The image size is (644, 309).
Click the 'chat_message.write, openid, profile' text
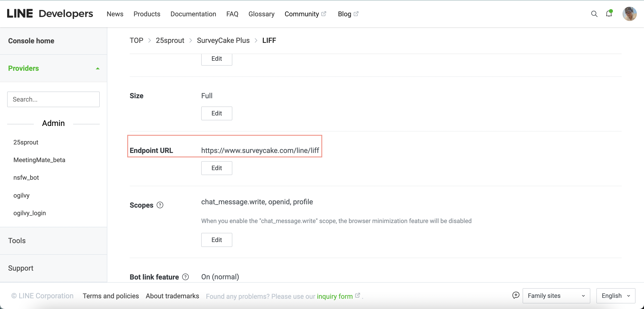[x=257, y=202]
